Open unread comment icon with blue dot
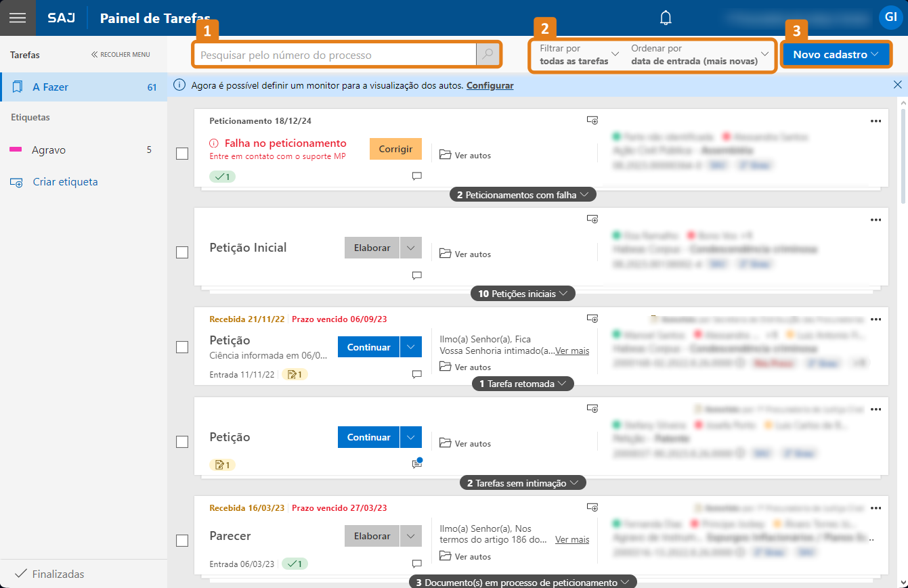908x588 pixels. 417,464
